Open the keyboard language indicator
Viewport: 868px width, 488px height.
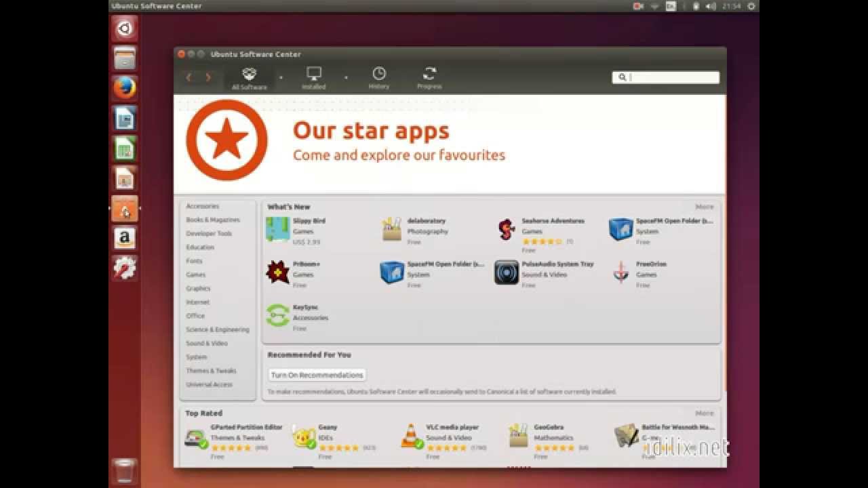point(671,6)
